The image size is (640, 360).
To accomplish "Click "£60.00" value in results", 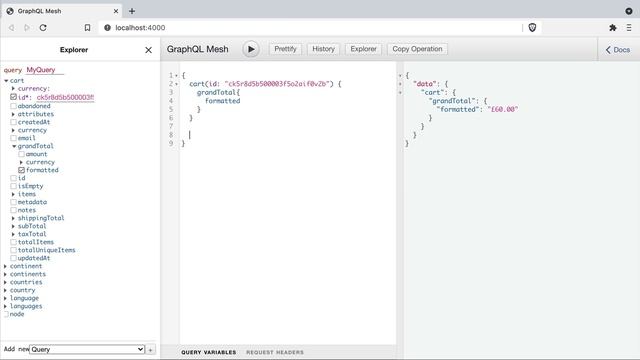I will coord(502,109).
